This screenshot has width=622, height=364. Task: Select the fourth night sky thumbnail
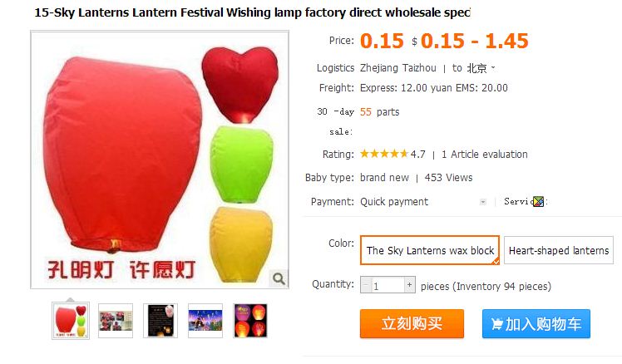205,321
